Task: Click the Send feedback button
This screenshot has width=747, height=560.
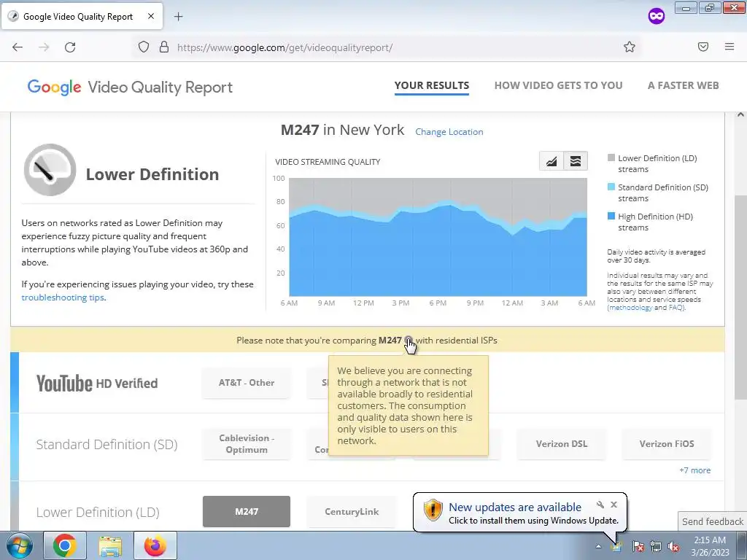Action: point(712,521)
